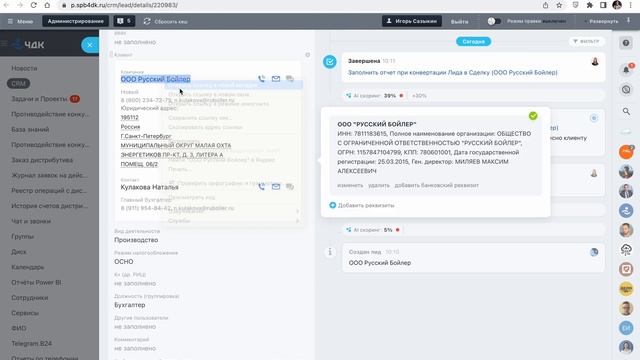Click удалить in requisites popup
The height and width of the screenshot is (360, 640).
click(x=379, y=185)
